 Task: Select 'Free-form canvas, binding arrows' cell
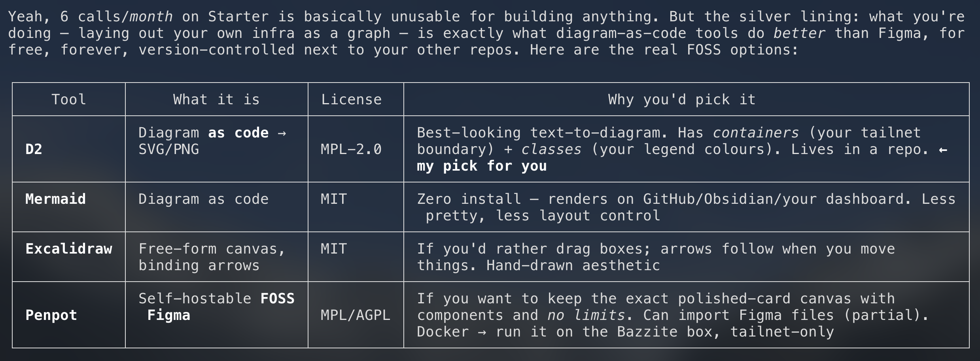[x=212, y=257]
